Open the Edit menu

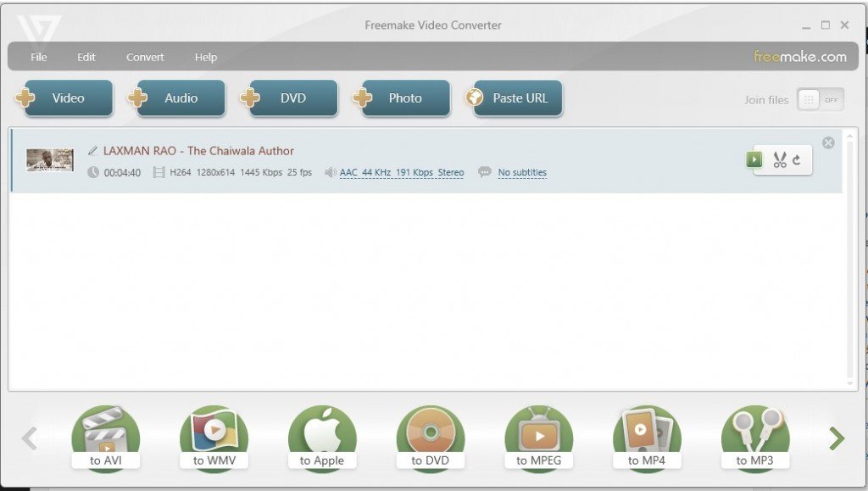point(86,57)
